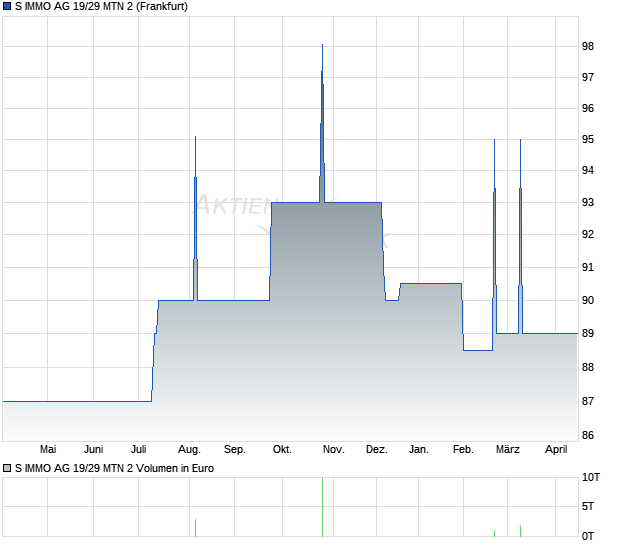Click the 95 price axis value
This screenshot has width=620, height=546.
click(588, 139)
